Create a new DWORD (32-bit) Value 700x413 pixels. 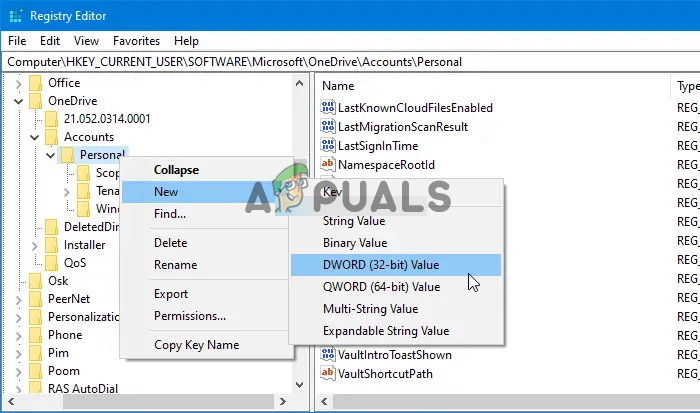(396, 265)
